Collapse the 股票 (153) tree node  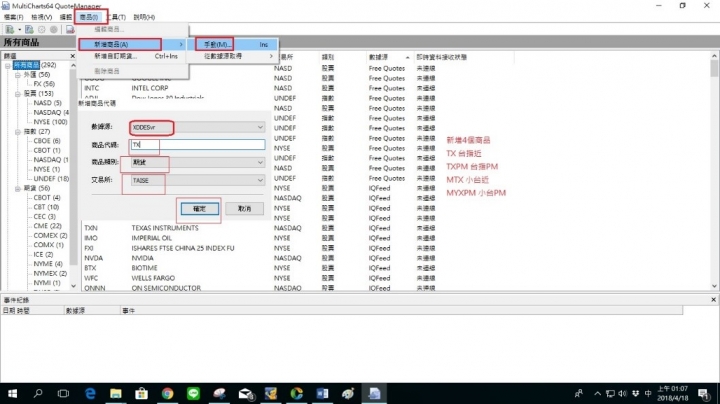(17, 94)
